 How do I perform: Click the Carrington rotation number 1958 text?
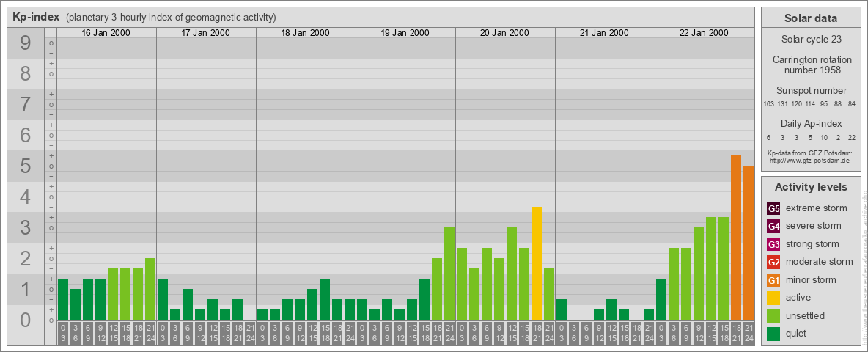point(812,65)
